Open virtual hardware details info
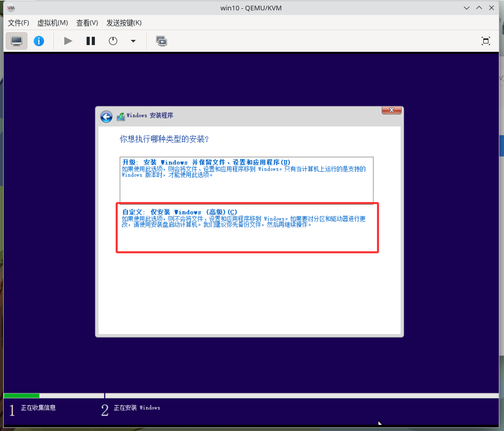 click(39, 41)
